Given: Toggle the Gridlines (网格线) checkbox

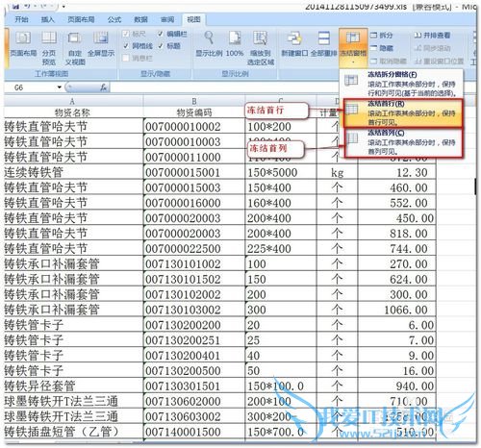Looking at the screenshot, I should click(126, 46).
